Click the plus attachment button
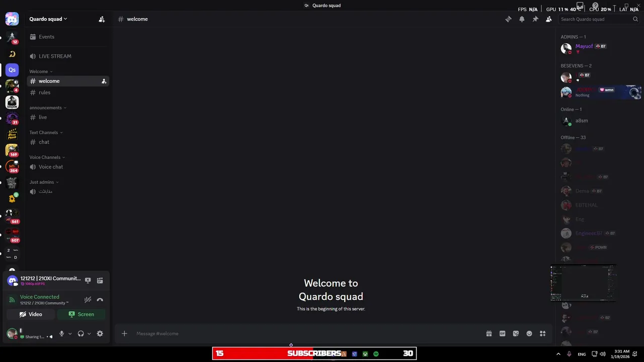 pyautogui.click(x=124, y=333)
